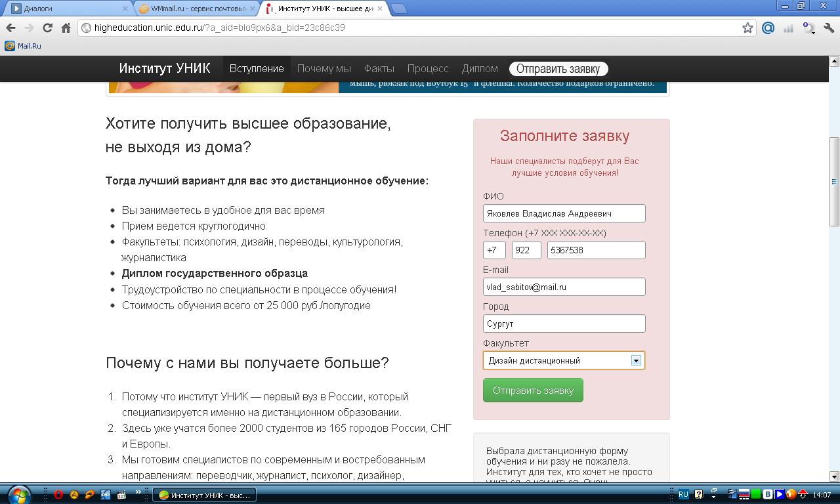
Task: Open the Mail.Ru @ extension icon
Action: pyautogui.click(x=768, y=28)
